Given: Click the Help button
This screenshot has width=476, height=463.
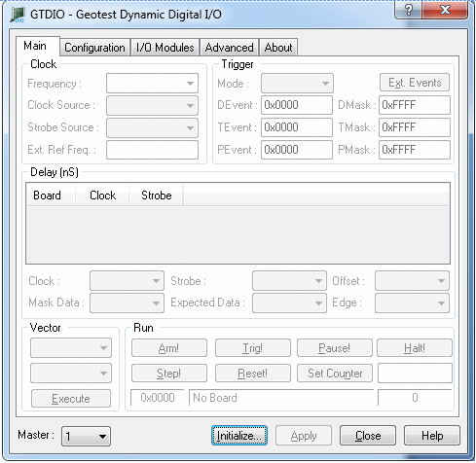Looking at the screenshot, I should point(432,436).
